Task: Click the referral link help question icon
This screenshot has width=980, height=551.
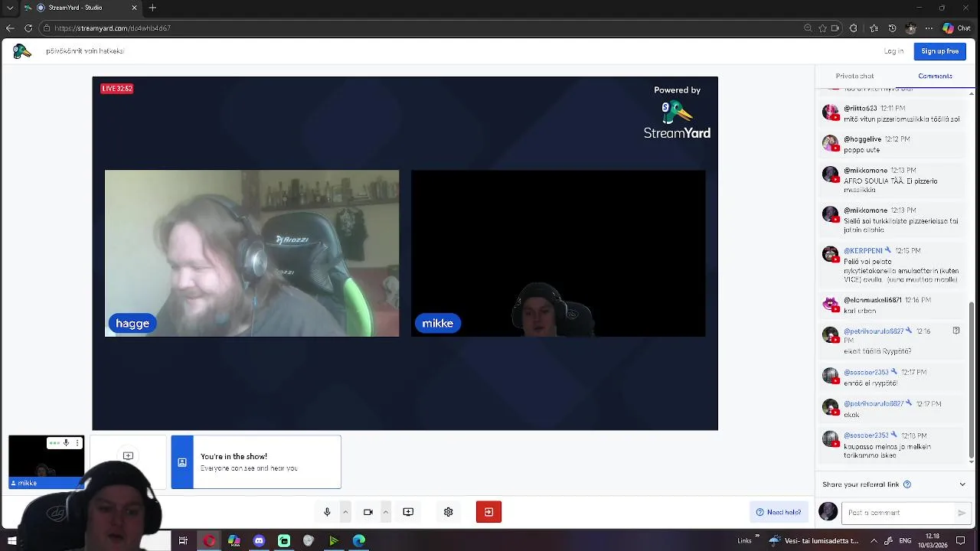Action: coord(907,484)
